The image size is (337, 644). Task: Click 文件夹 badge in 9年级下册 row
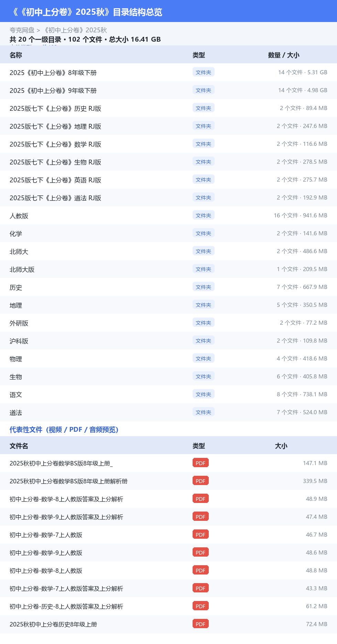(x=204, y=90)
